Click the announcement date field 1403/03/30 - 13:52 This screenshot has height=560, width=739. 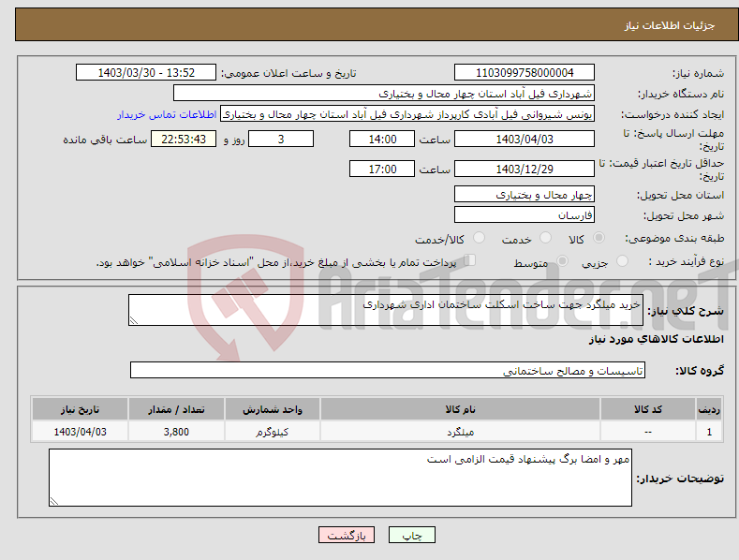[146, 73]
